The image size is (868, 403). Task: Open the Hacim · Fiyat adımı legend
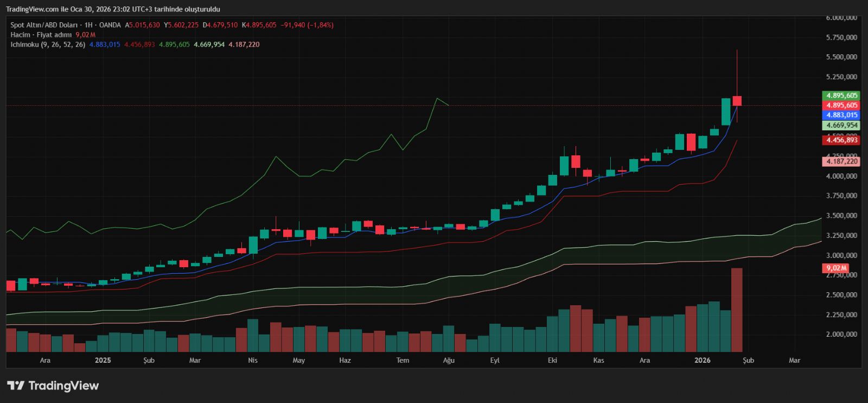[41, 35]
